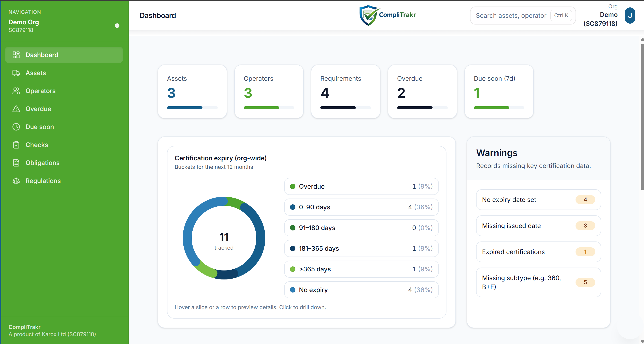
Task: Open Obligations via the document icon
Action: [16, 163]
